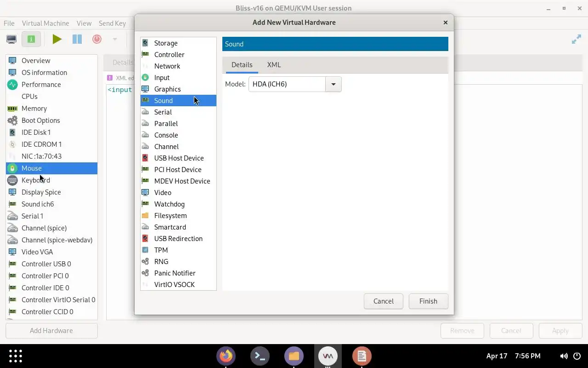
Task: Select OS information in sidebar
Action: click(x=51, y=72)
